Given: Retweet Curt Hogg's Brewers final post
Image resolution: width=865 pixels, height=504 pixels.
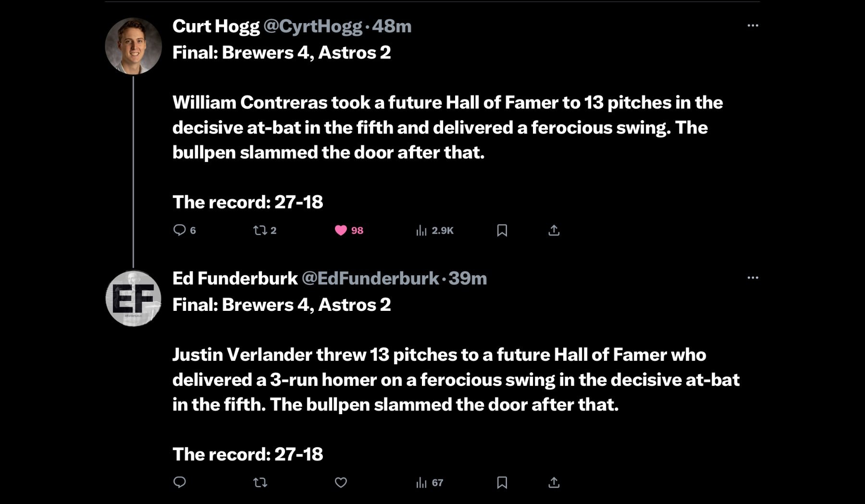Looking at the screenshot, I should [x=260, y=230].
